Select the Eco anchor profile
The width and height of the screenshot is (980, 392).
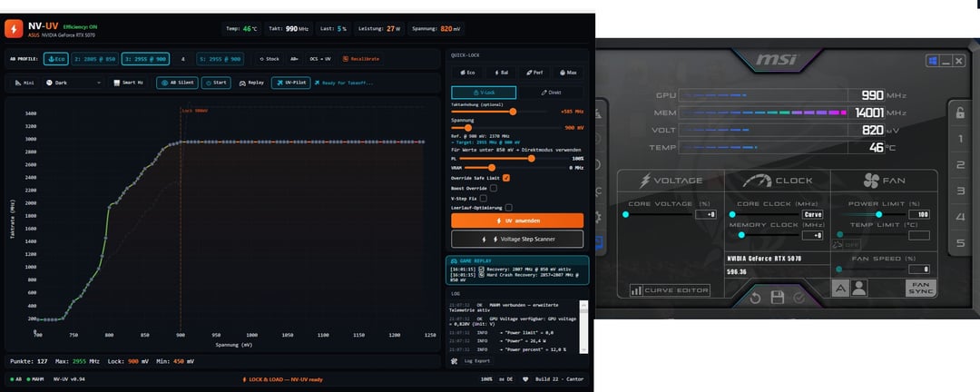pyautogui.click(x=54, y=58)
